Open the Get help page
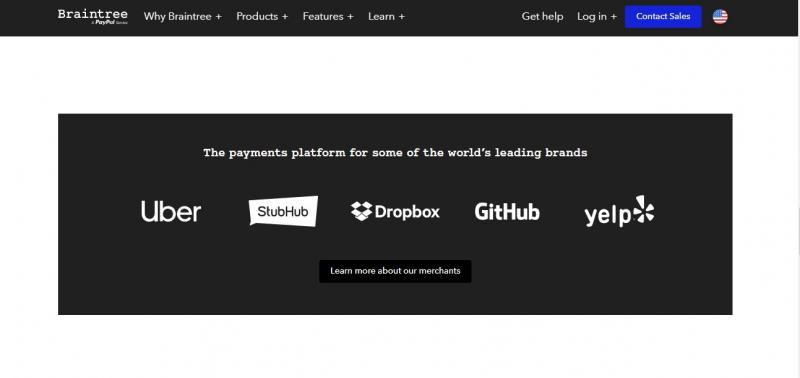 coord(542,16)
